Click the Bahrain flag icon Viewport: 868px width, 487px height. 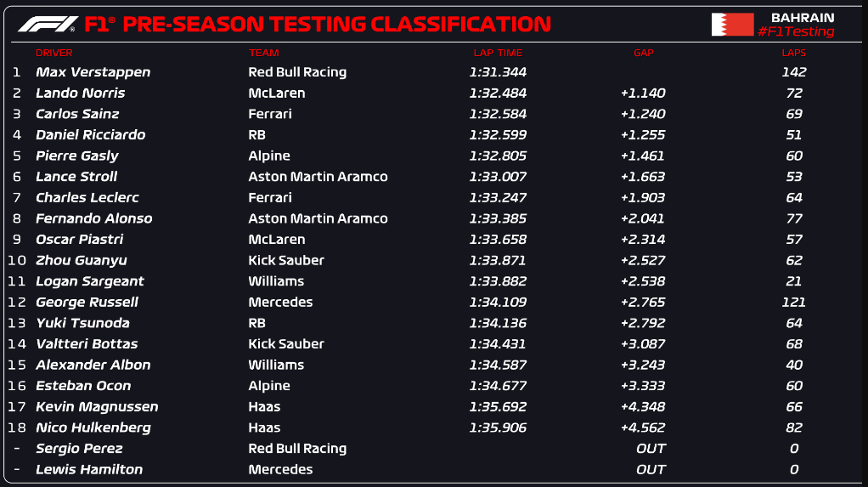[732, 25]
